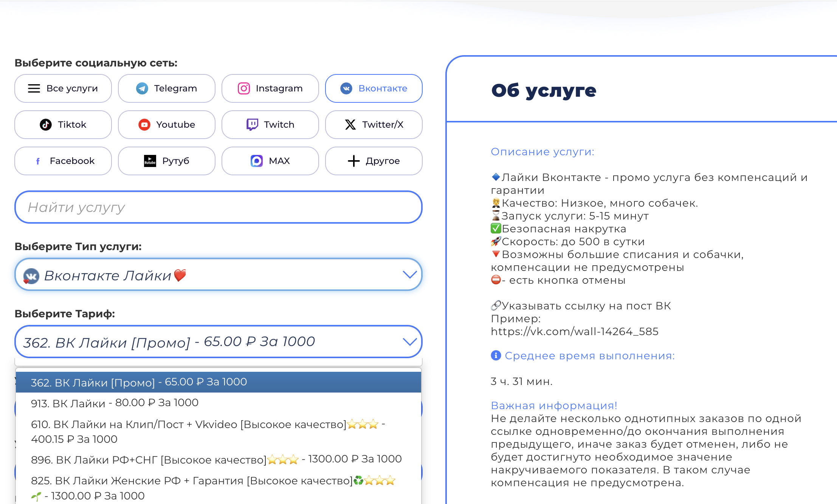Click the YouTube red play icon
This screenshot has height=504, width=837.
point(144,125)
